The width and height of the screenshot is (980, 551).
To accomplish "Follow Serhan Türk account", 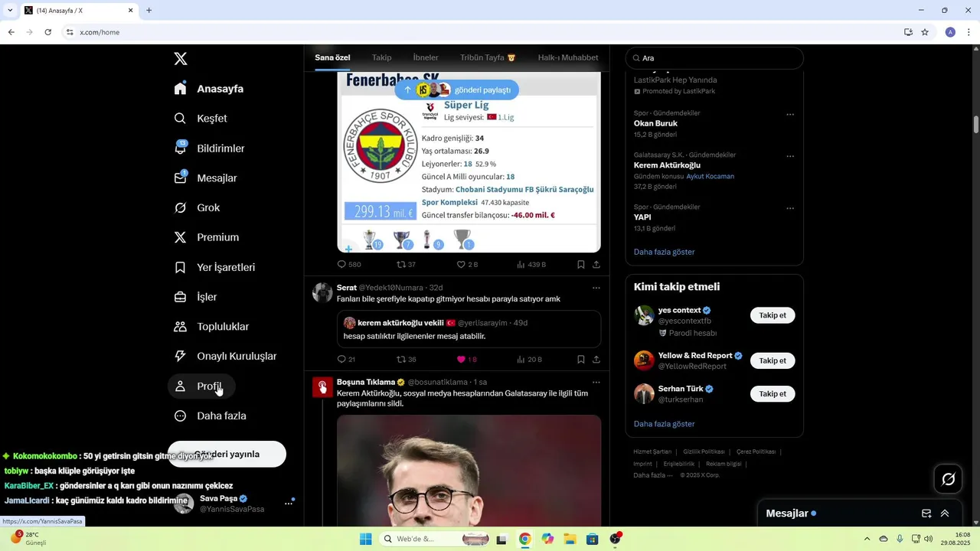I will click(773, 394).
